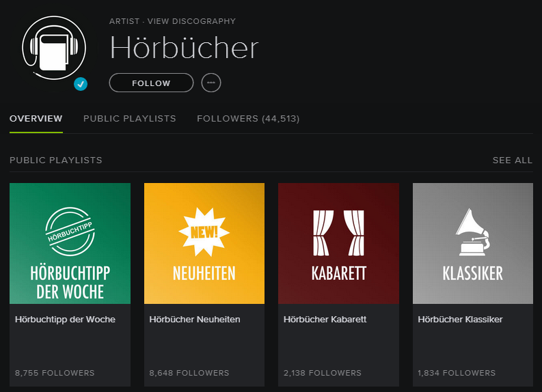
Task: Click the Public Playlists section heading
Action: pos(56,160)
